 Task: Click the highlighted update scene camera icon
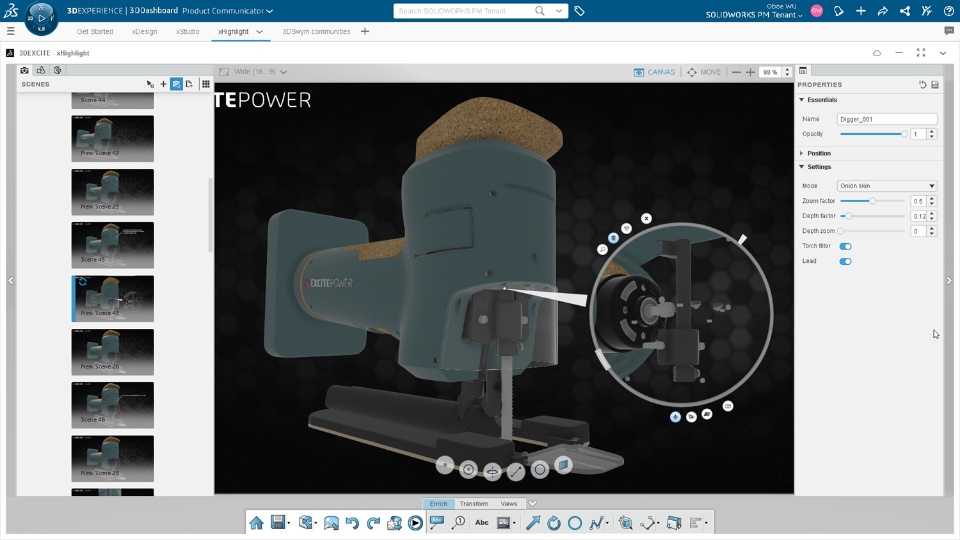(x=176, y=84)
